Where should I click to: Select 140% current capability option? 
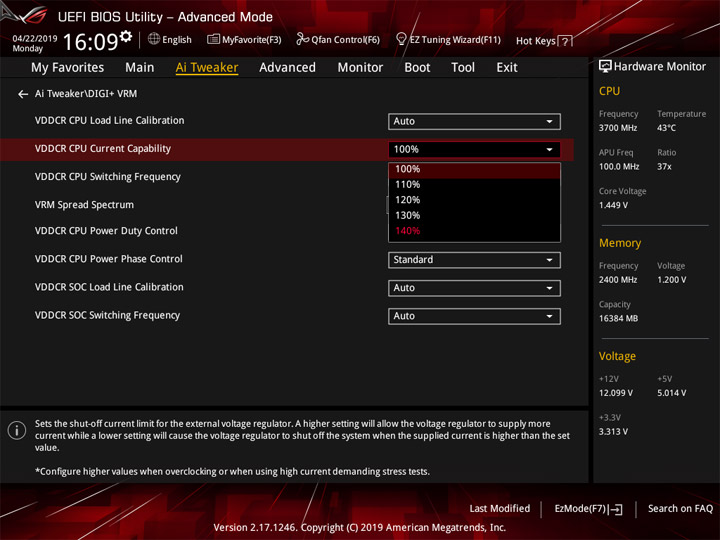tap(474, 231)
